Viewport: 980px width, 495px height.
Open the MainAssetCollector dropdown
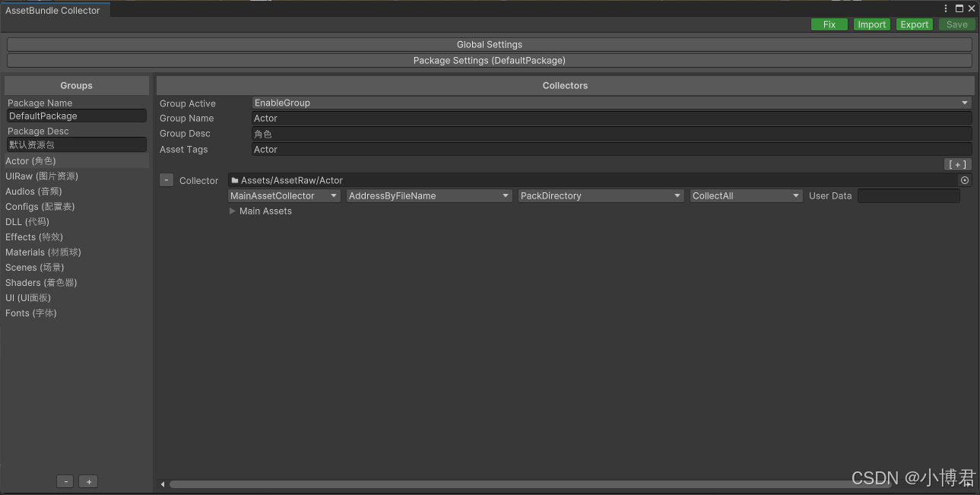(283, 195)
